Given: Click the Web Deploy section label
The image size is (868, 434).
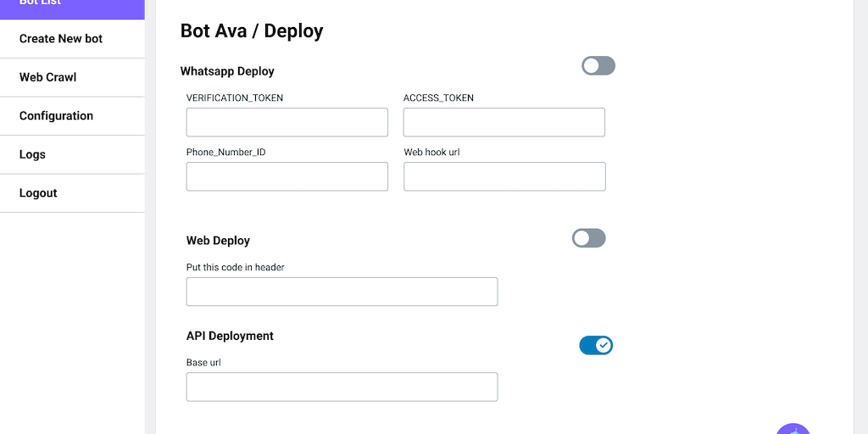Looking at the screenshot, I should tap(218, 241).
